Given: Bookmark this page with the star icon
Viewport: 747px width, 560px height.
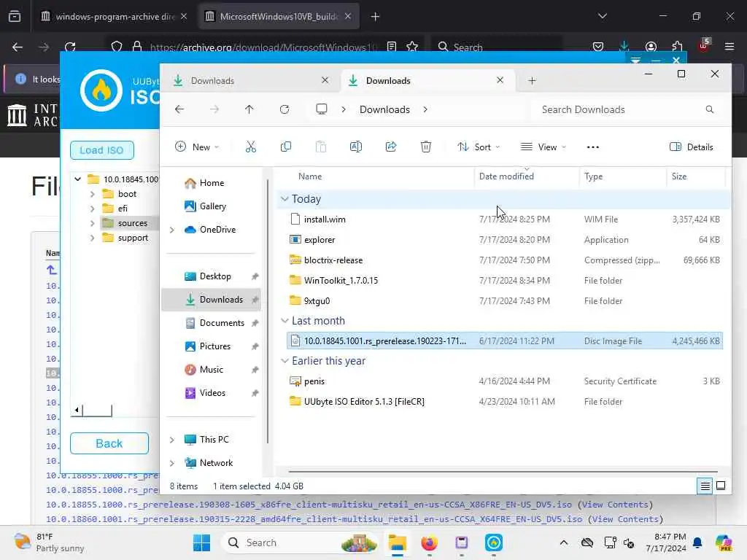Looking at the screenshot, I should [x=412, y=47].
